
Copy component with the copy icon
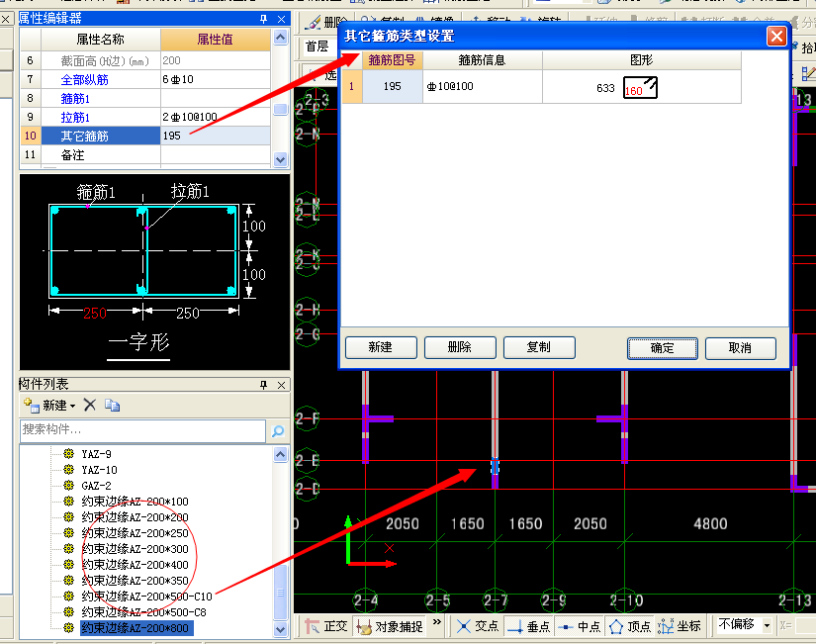112,405
